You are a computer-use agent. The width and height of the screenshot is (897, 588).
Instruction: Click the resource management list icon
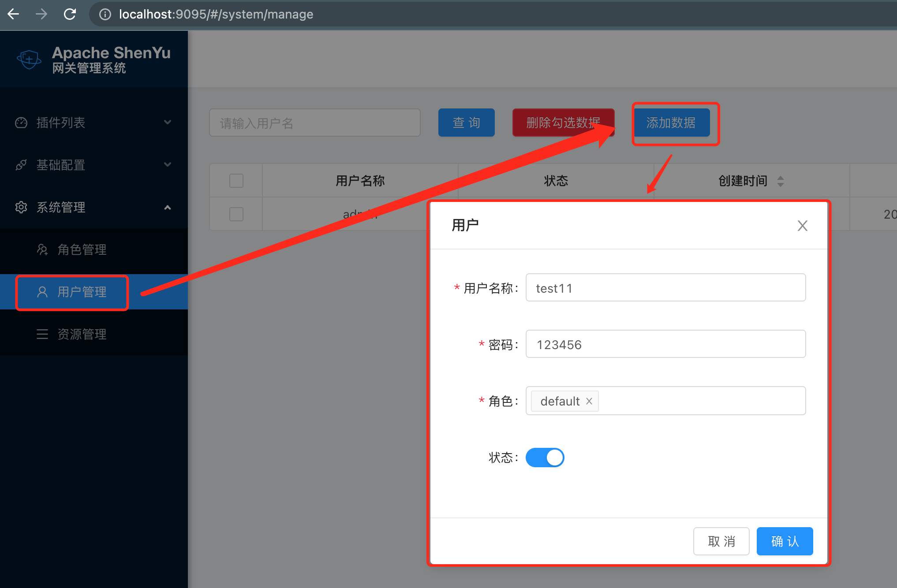pyautogui.click(x=42, y=334)
